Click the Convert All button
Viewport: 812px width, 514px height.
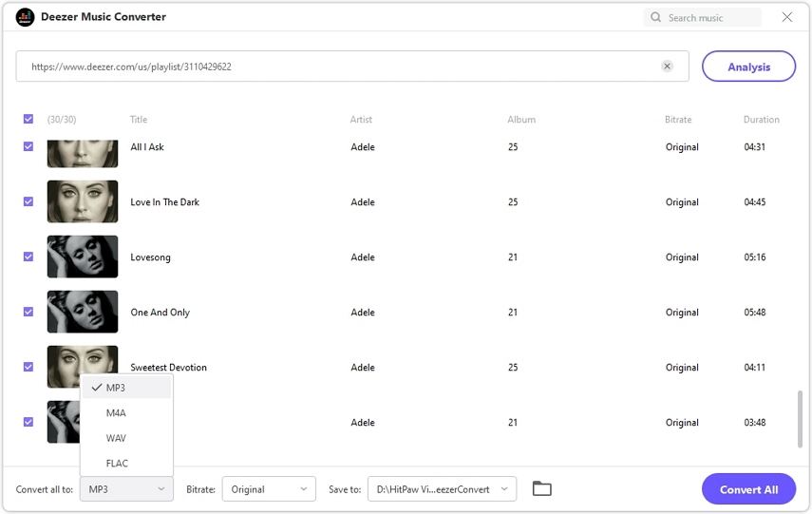tap(748, 489)
